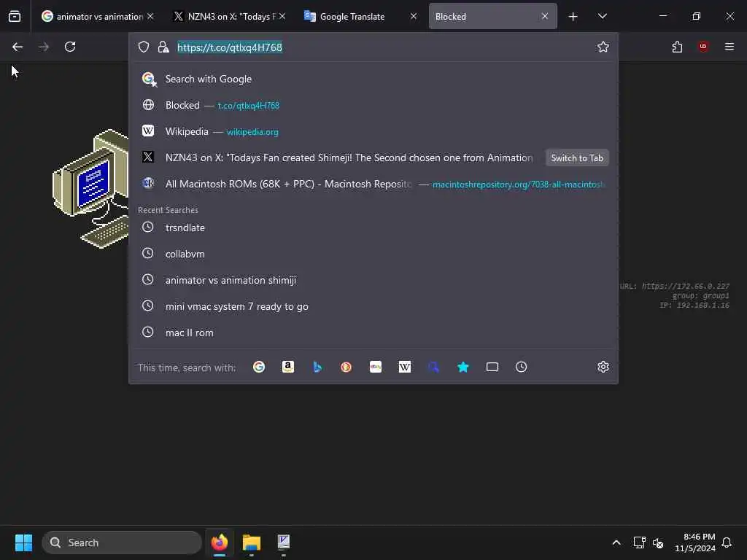Open the extensions puzzle menu
This screenshot has height=560, width=747.
(677, 47)
